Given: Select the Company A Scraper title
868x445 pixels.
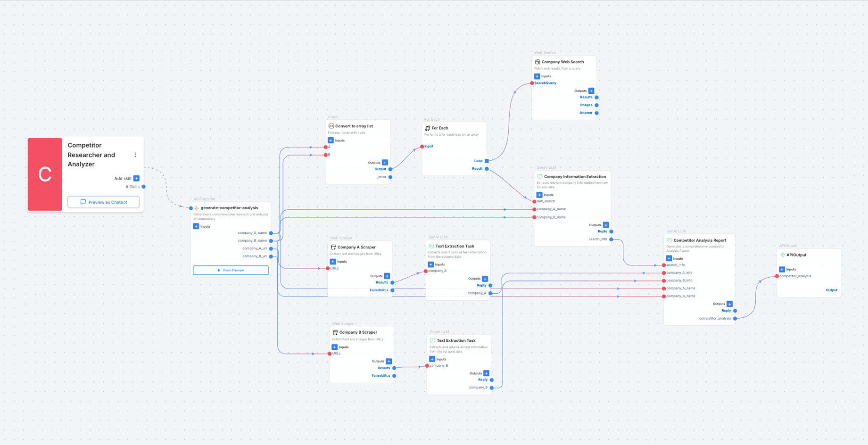Looking at the screenshot, I should 357,247.
